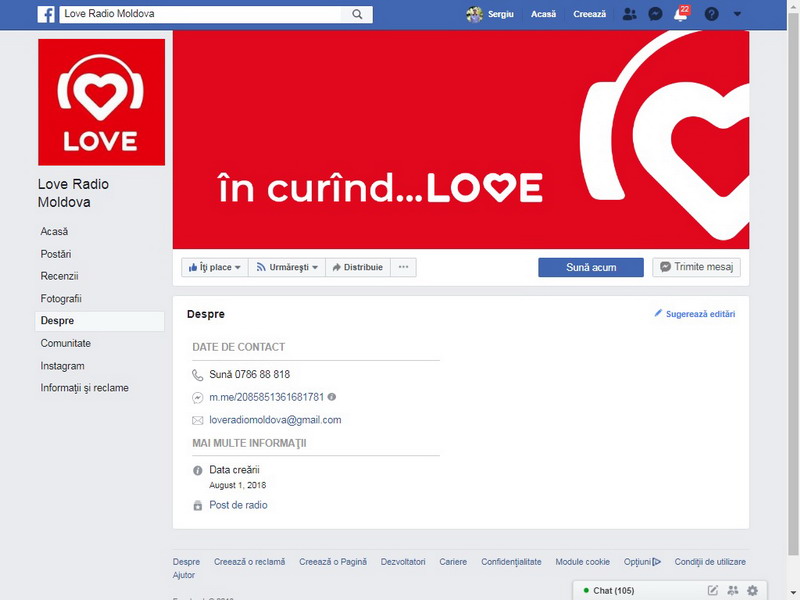
Task: Click the search magnifier button
Action: pyautogui.click(x=357, y=14)
